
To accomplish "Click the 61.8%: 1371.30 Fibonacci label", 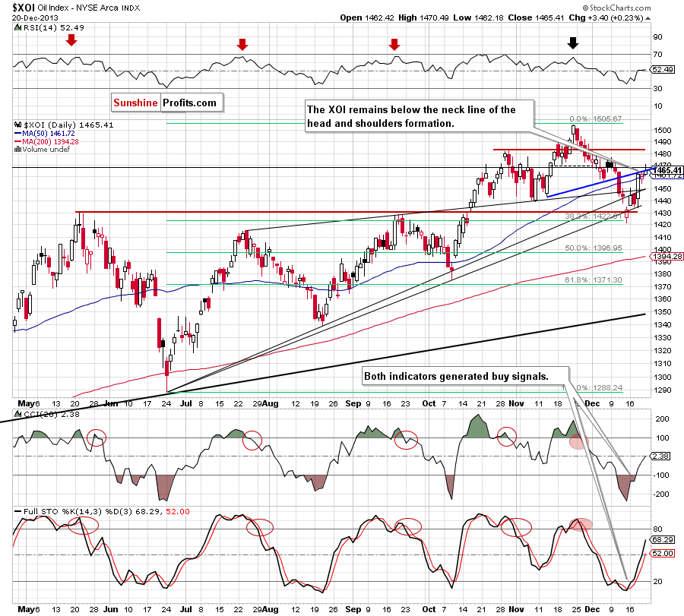I will [x=594, y=280].
